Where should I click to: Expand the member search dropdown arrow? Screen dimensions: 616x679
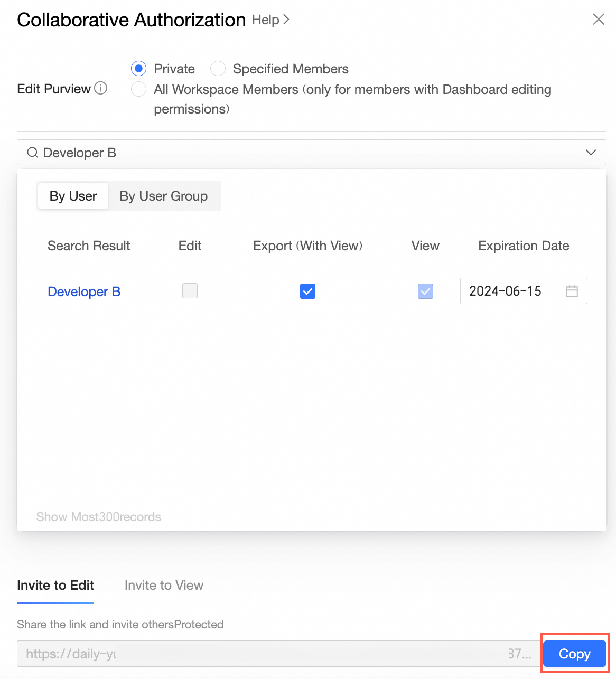coord(591,153)
